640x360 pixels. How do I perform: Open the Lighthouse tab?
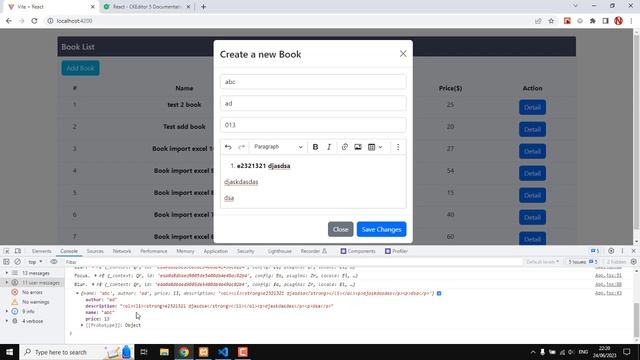(280, 251)
